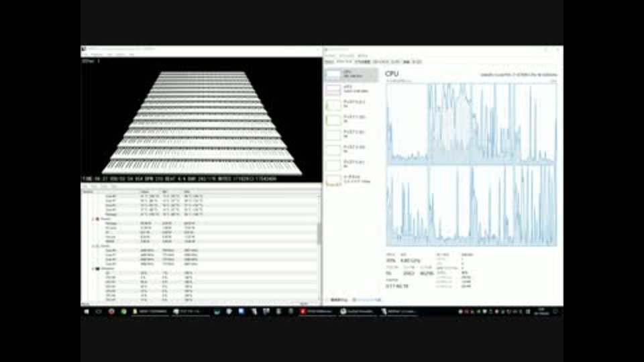Image resolution: width=644 pixels, height=362 pixels.
Task: Open HWMonitor View menu
Action: [x=95, y=186]
